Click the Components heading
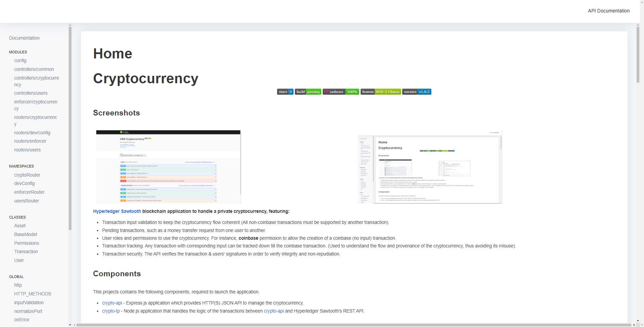 click(117, 274)
